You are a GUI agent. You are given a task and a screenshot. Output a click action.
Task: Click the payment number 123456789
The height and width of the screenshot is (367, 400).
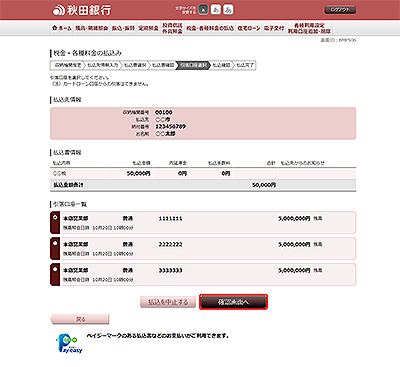pos(171,126)
